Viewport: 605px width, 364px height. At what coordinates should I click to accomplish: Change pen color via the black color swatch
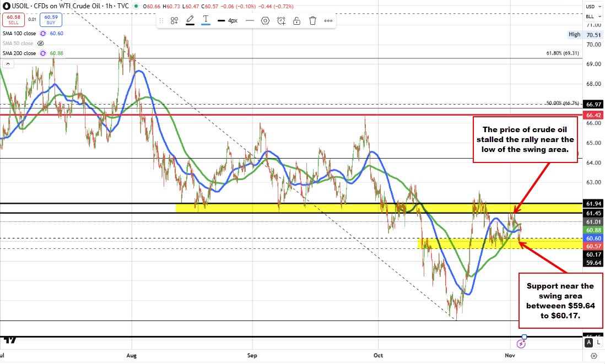pos(190,25)
